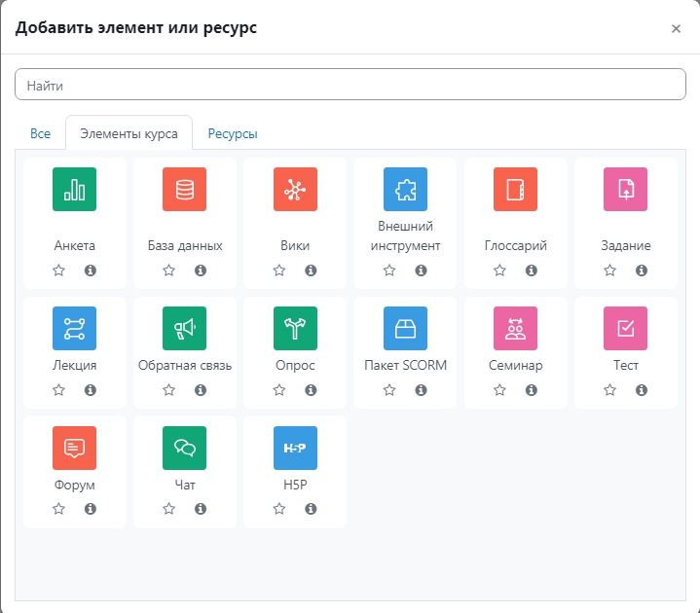Close the add element dialog
Image resolution: width=700 pixels, height=613 pixels.
pos(676,28)
